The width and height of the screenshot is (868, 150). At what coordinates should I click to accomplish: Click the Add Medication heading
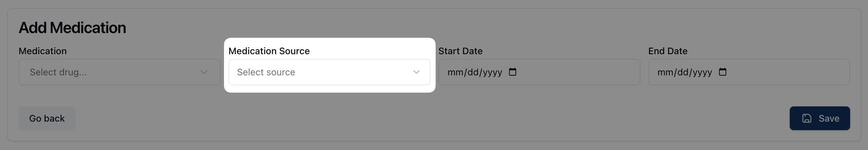[x=72, y=28]
